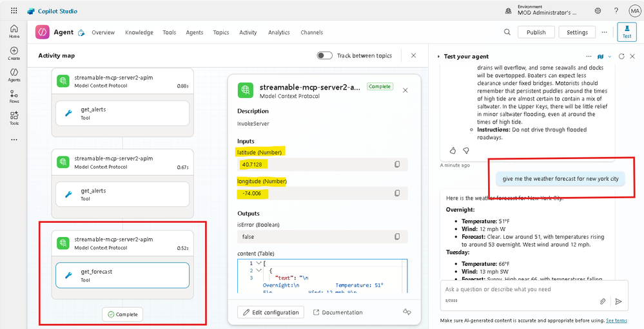The width and height of the screenshot is (644, 329).
Task: Click thumbs up on the agent response
Action: coord(453,151)
